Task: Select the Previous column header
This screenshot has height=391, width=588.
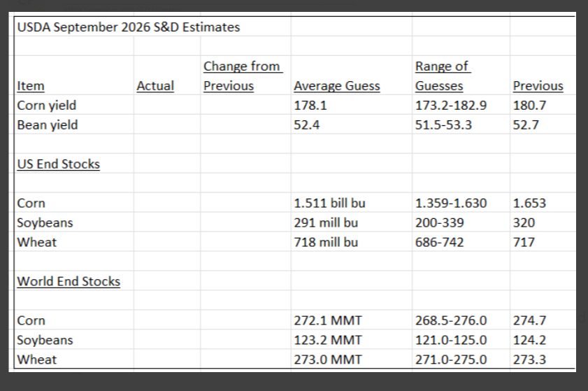Action: [x=538, y=86]
